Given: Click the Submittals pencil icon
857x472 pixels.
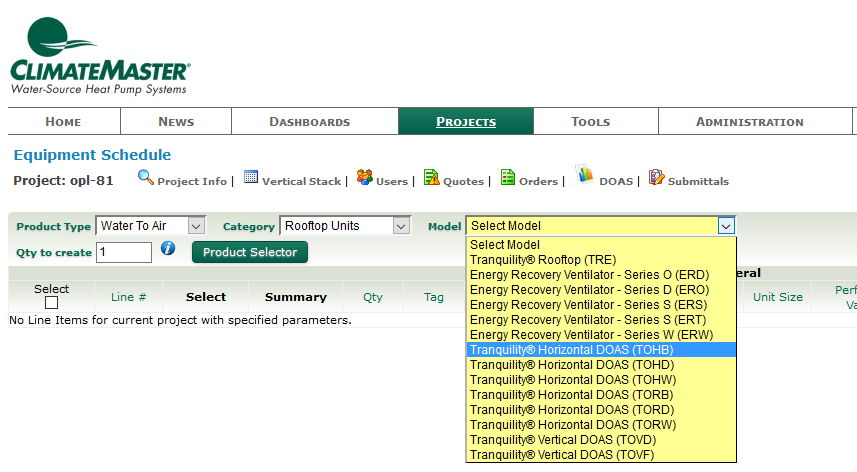Looking at the screenshot, I should click(x=656, y=177).
